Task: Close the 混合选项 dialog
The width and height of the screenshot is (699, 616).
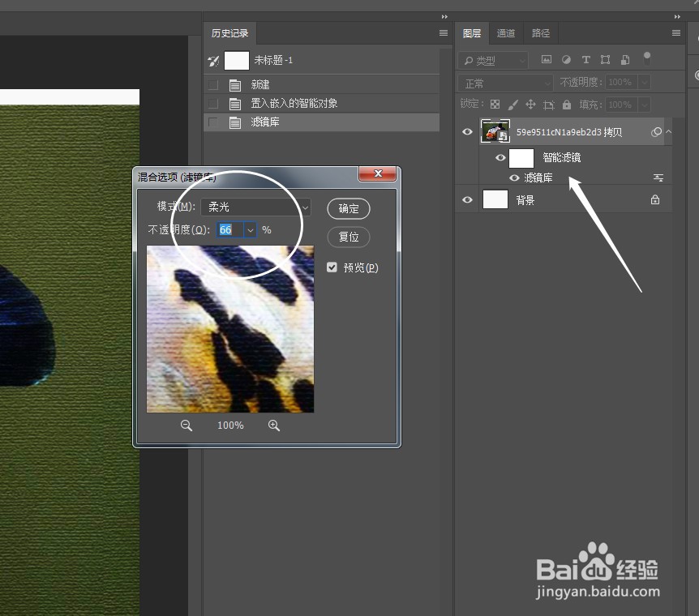Action: pos(378,173)
